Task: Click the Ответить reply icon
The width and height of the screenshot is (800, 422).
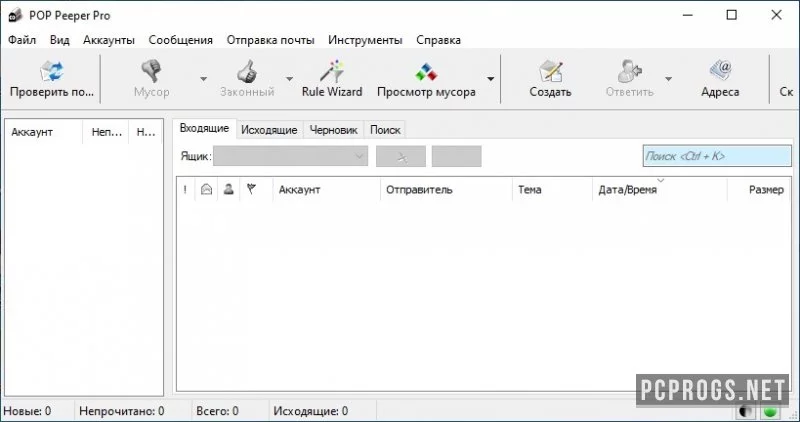Action: [629, 71]
